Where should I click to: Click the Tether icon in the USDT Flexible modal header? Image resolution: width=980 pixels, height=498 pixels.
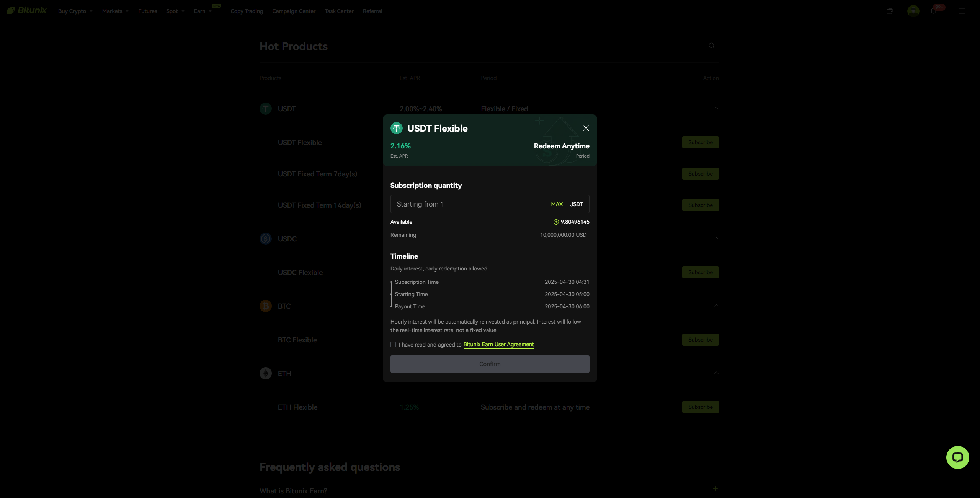click(396, 128)
